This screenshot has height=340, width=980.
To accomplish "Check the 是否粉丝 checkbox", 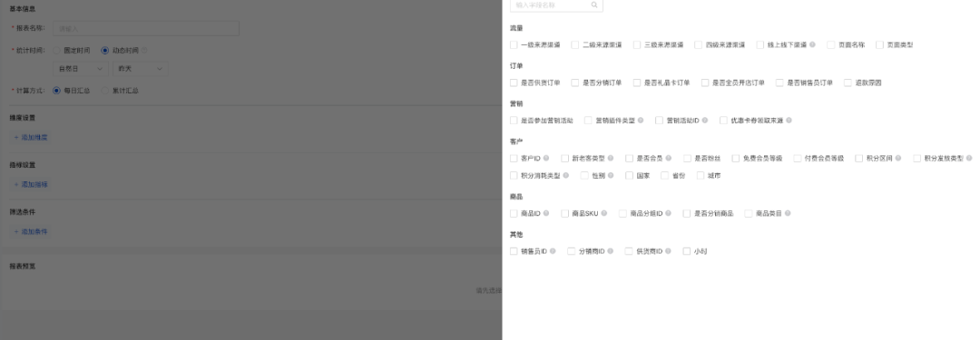I will click(x=688, y=158).
